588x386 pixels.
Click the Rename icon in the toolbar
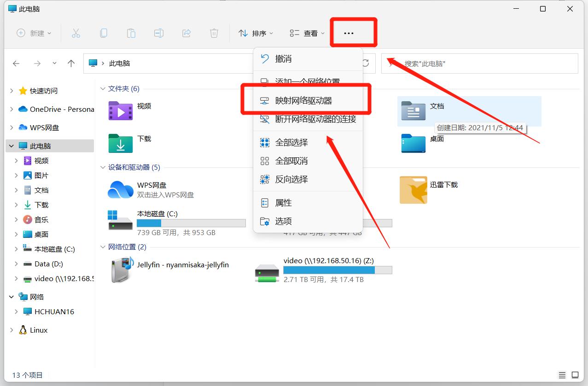[158, 33]
